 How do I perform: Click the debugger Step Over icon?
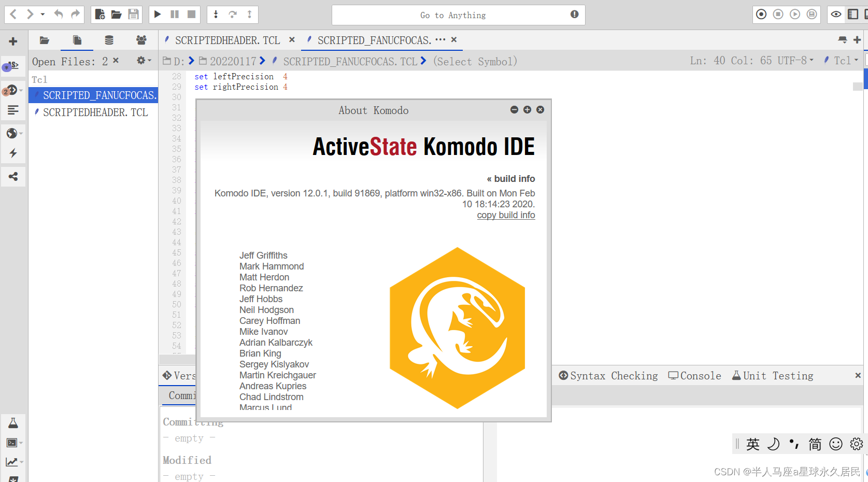[x=233, y=15]
